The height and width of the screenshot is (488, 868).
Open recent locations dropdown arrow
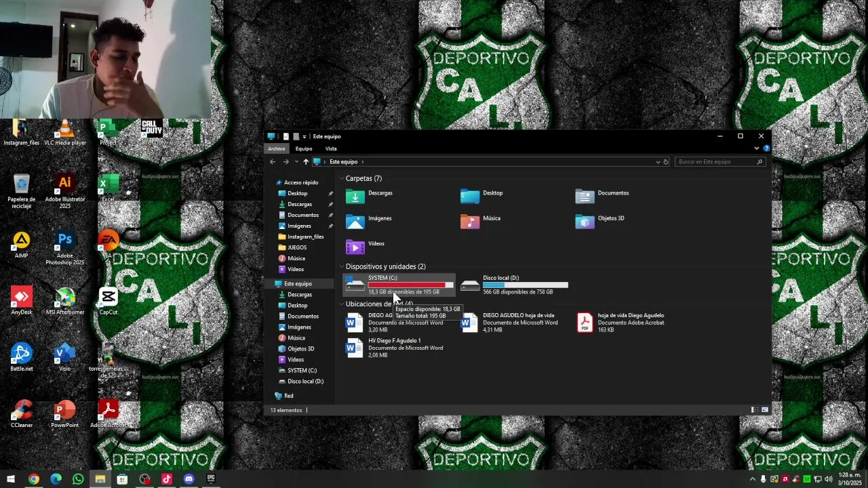click(x=296, y=162)
